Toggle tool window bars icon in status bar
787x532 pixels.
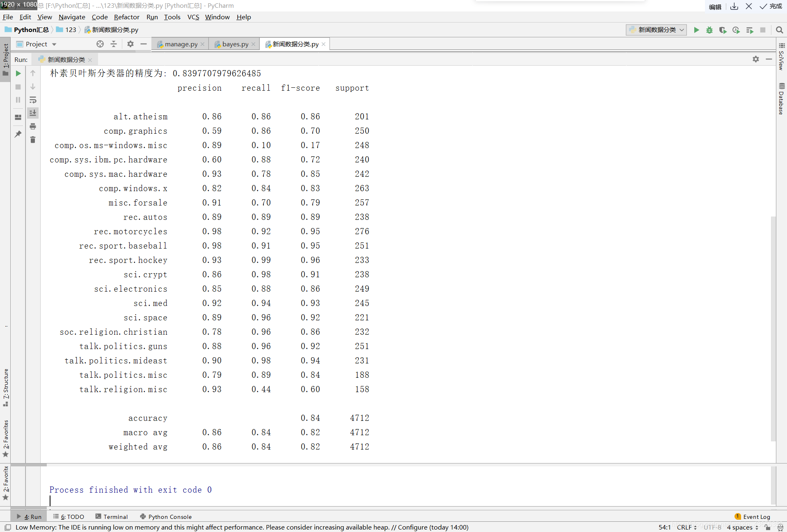(8, 527)
